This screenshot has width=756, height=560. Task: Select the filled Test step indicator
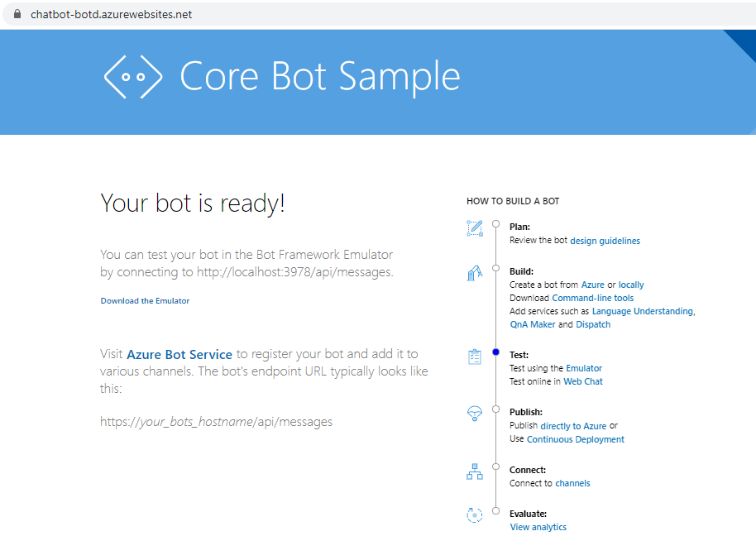pos(495,352)
